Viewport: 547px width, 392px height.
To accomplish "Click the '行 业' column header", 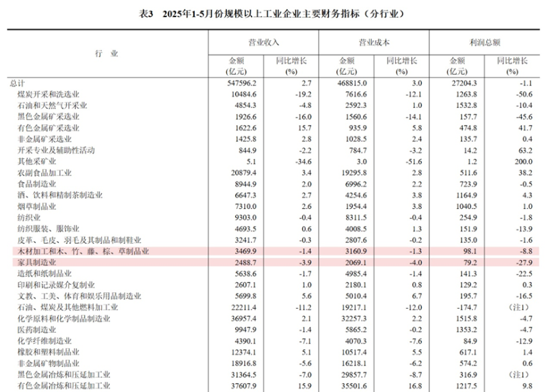I will tap(107, 53).
